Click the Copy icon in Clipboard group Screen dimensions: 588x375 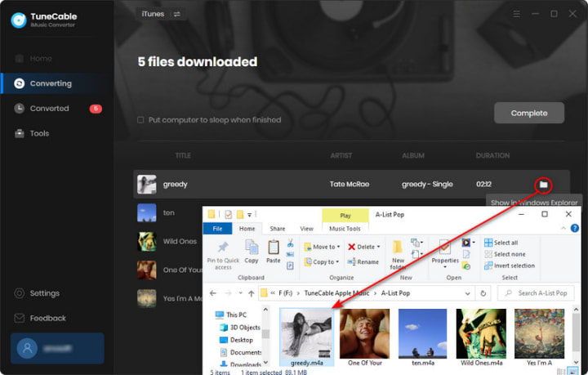[252, 248]
